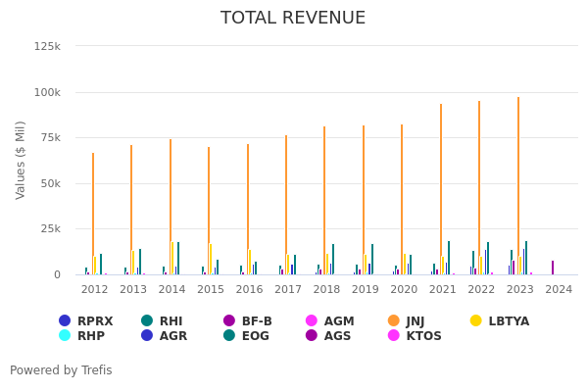Click the 125k y-axis tick label
The height and width of the screenshot is (392, 588).
coord(47,46)
